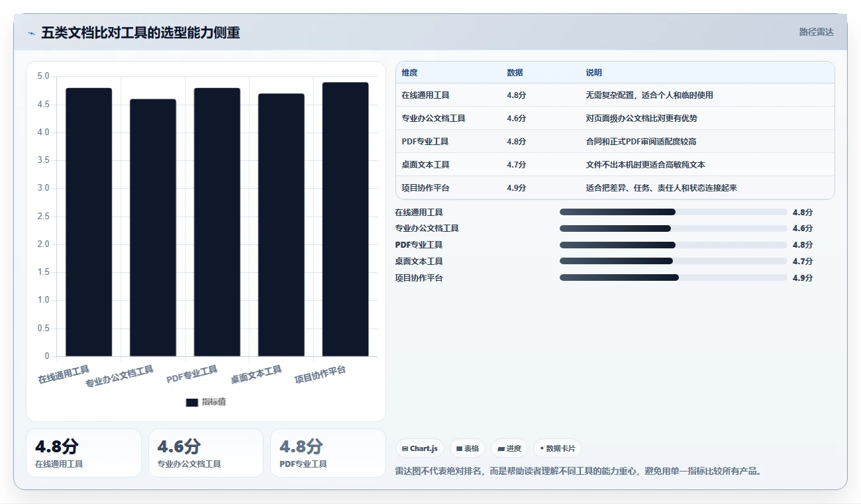Click the PDF专业工具 bar in the chart
The height and width of the screenshot is (504, 861).
[x=217, y=222]
